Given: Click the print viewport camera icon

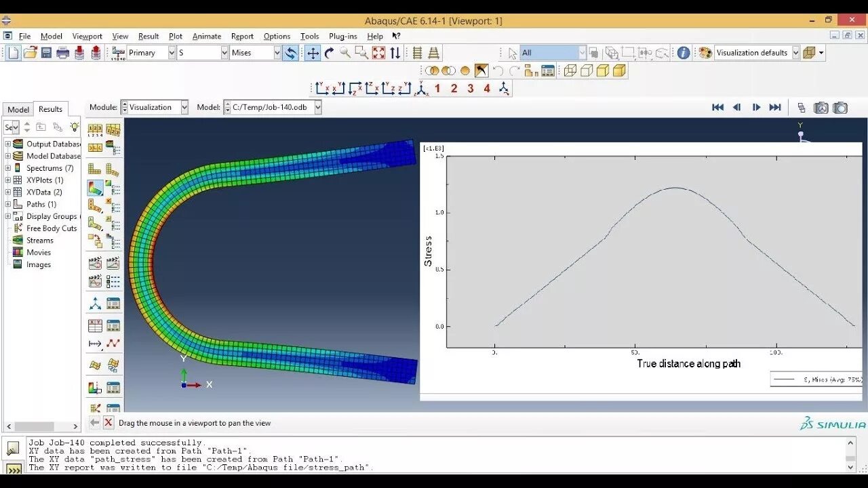Looking at the screenshot, I should [x=840, y=107].
